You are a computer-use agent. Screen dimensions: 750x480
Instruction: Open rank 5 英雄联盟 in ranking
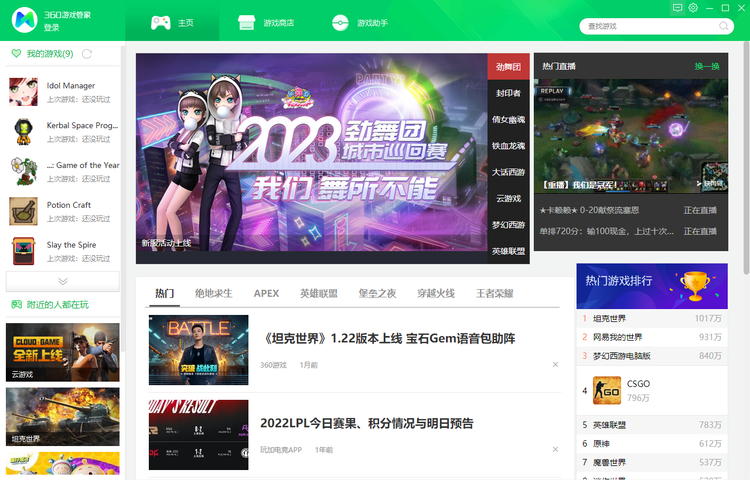[x=652, y=425]
